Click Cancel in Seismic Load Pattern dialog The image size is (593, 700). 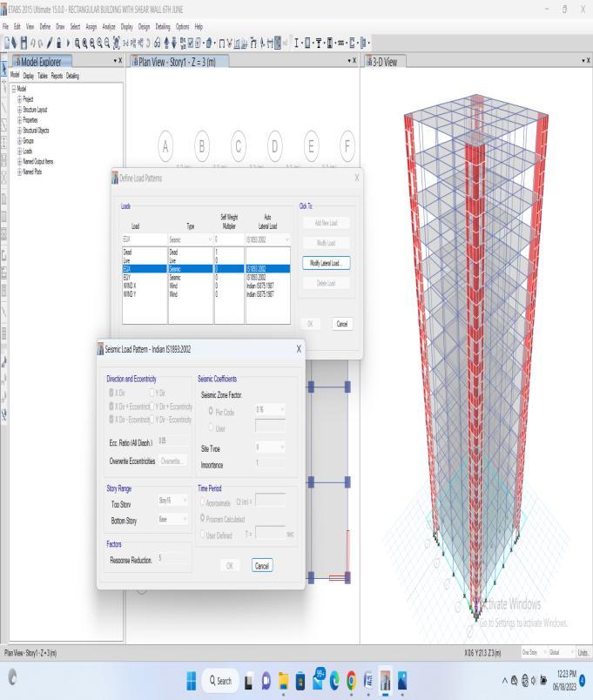tap(262, 566)
